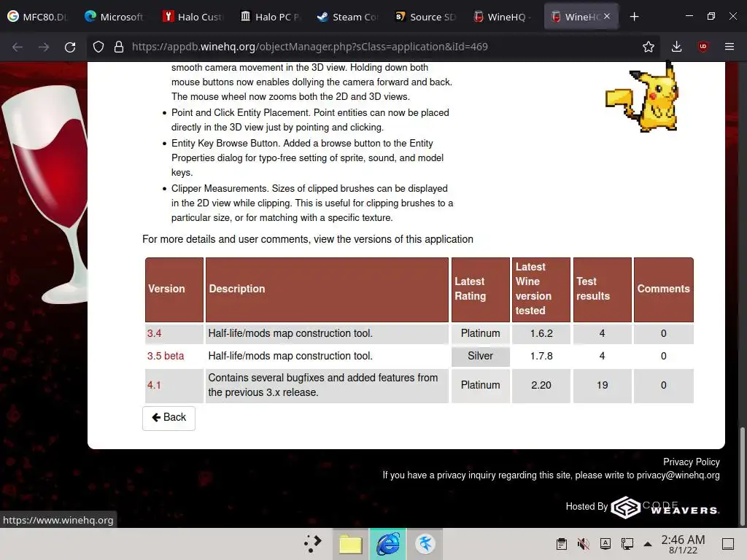Image resolution: width=747 pixels, height=560 pixels.
Task: Switch to the Source SDK tab
Action: tap(425, 17)
